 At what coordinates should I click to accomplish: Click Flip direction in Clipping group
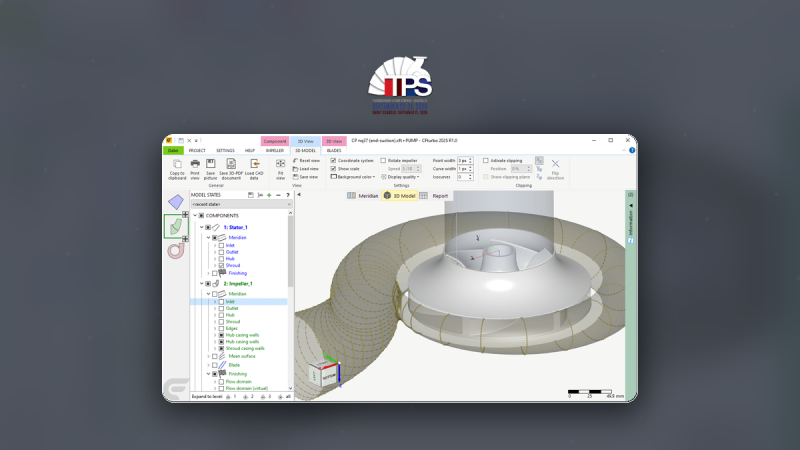click(555, 169)
